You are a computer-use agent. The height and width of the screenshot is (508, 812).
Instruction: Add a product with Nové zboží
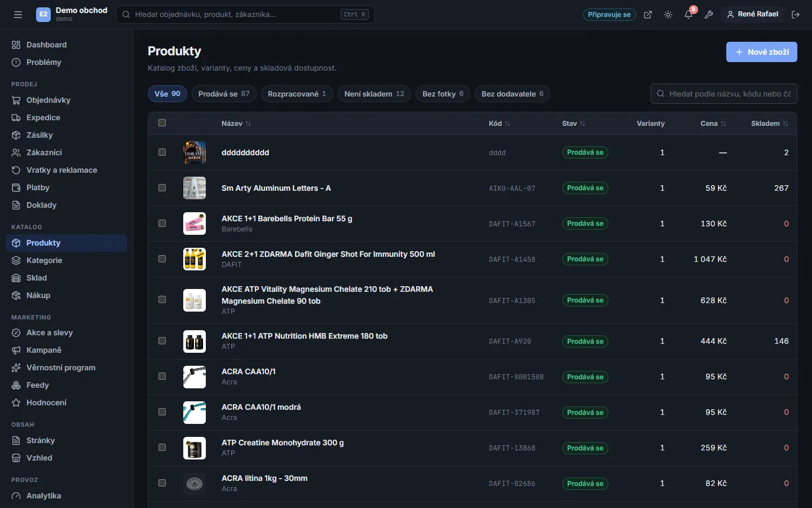click(x=762, y=52)
